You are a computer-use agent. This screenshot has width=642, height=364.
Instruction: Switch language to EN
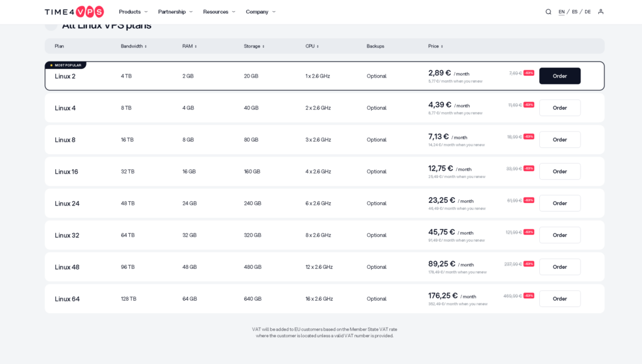(561, 12)
